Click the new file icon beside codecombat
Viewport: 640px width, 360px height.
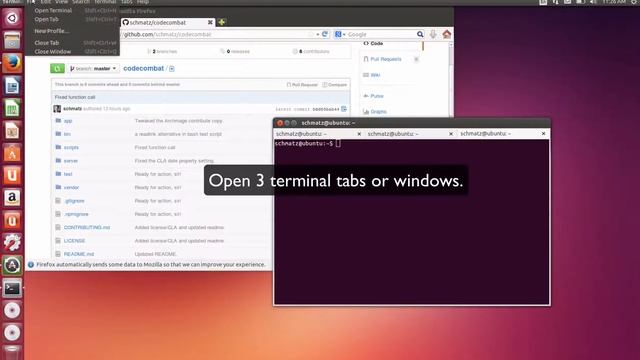(x=172, y=69)
